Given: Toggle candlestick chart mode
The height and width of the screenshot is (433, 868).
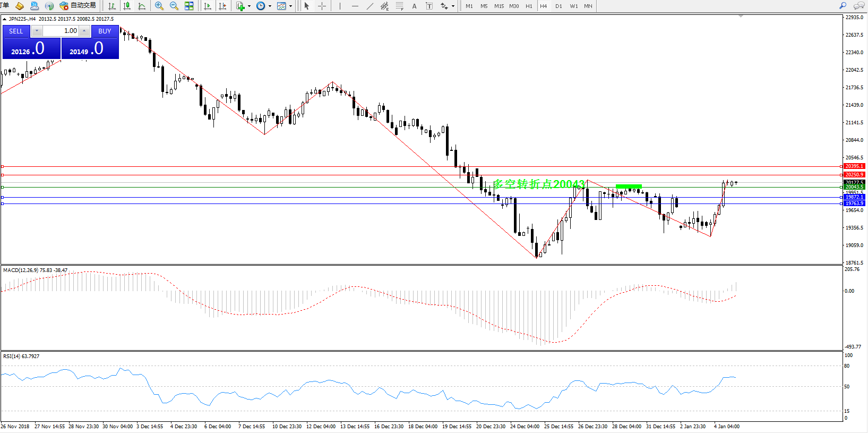Looking at the screenshot, I should click(x=127, y=6).
